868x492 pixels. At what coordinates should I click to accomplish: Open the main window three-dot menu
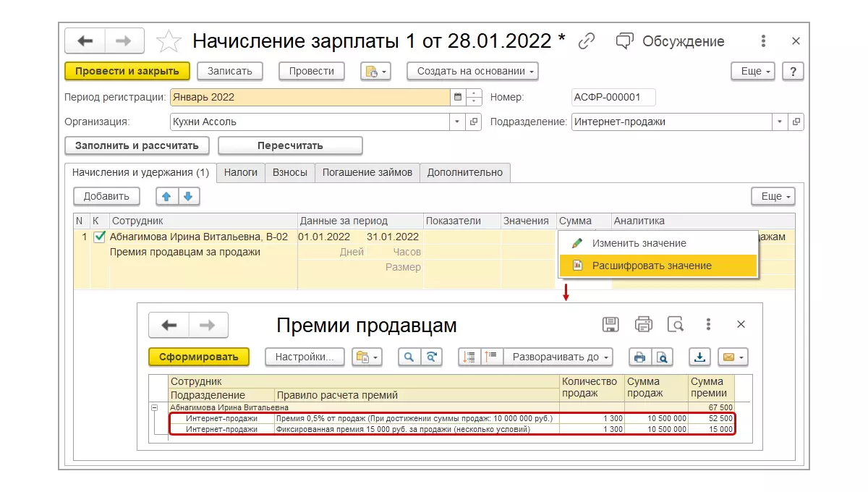click(x=764, y=41)
